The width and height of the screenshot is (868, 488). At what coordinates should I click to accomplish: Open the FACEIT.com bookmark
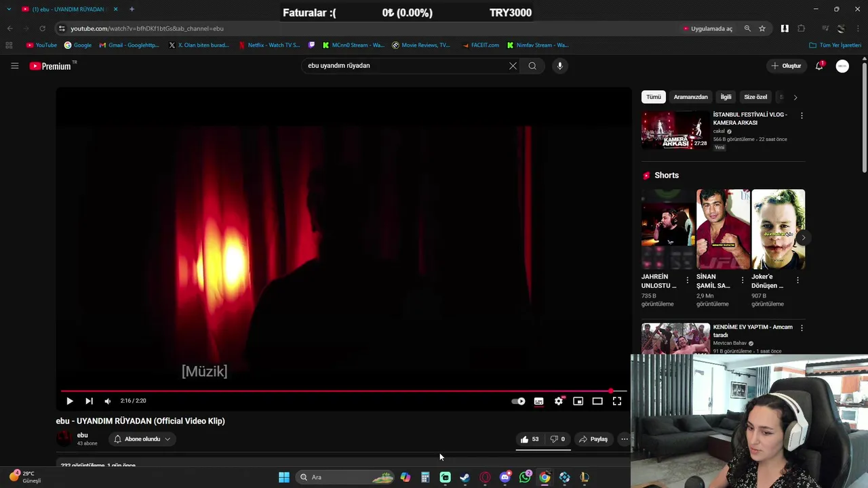coord(480,45)
